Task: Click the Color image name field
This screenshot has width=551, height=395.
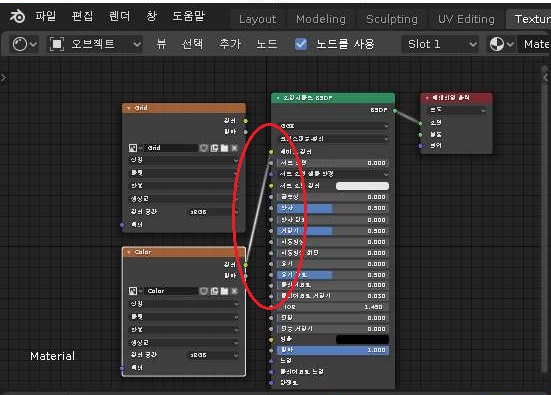Action: pyautogui.click(x=171, y=291)
